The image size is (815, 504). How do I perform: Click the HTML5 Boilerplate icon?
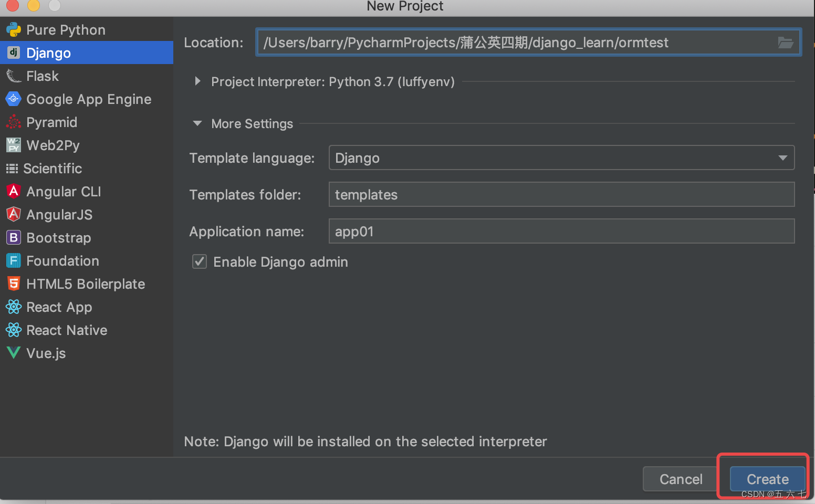coord(14,283)
